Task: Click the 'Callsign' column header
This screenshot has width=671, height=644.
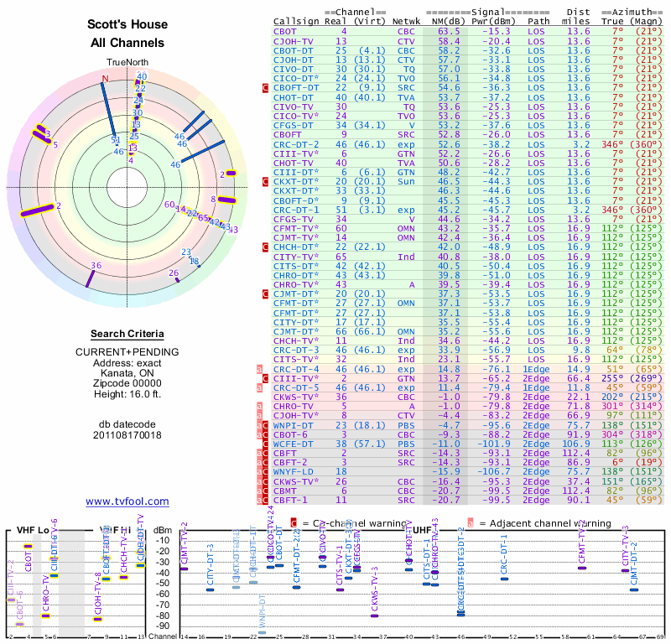Action: coord(296,22)
